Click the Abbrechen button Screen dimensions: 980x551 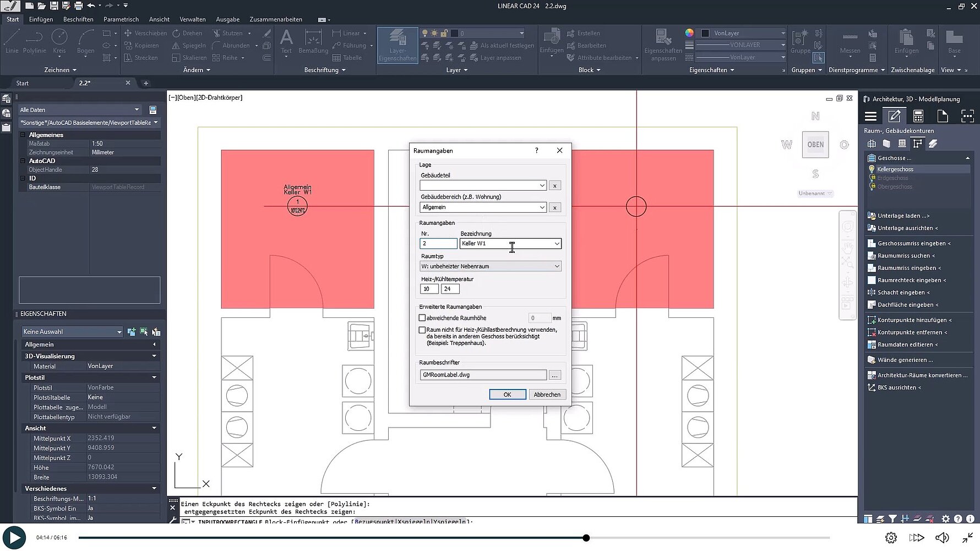coord(547,395)
